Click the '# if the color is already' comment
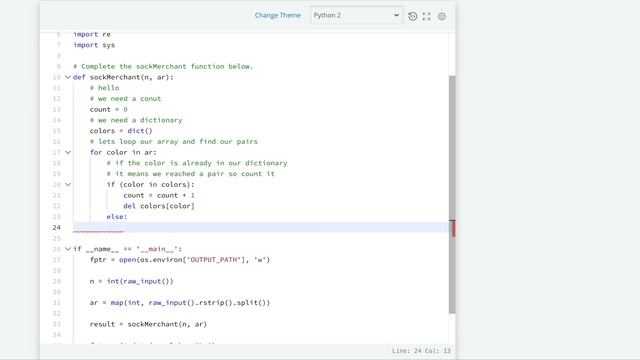The height and width of the screenshot is (360, 640). pyautogui.click(x=197, y=163)
